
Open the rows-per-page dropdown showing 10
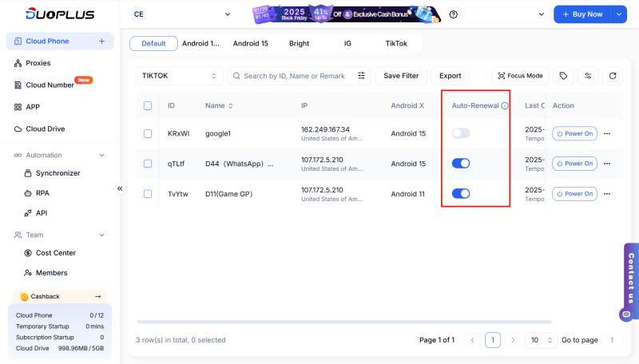pos(541,340)
